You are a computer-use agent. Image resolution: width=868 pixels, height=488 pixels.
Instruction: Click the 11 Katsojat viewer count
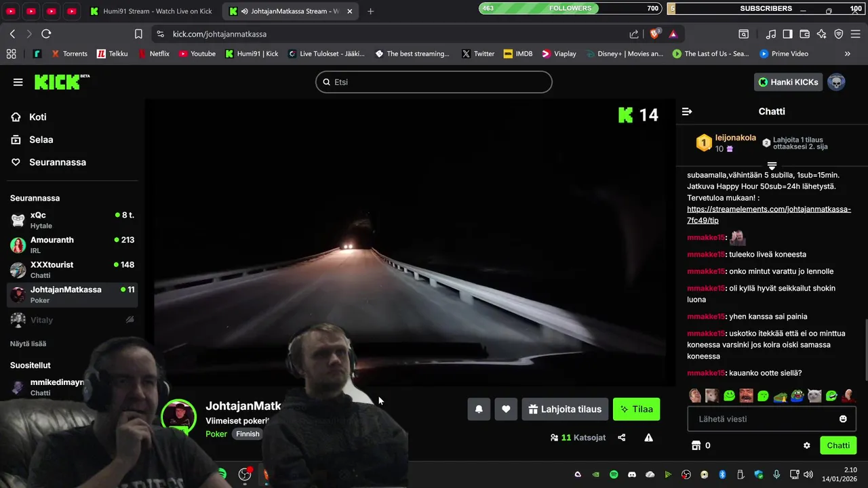[578, 438]
